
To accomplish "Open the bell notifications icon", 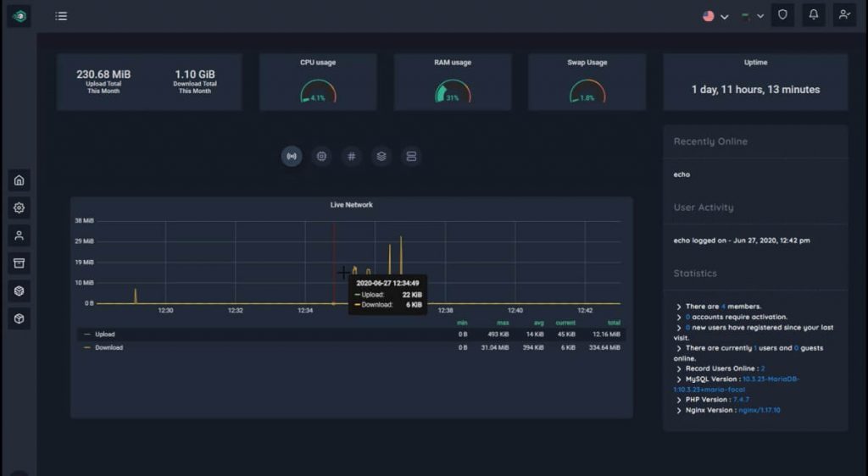I will (813, 15).
